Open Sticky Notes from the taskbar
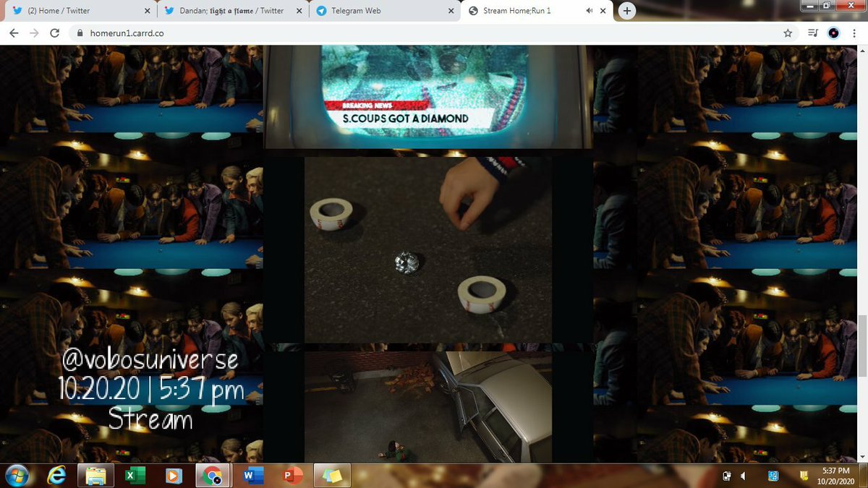This screenshot has height=488, width=868. [x=333, y=476]
